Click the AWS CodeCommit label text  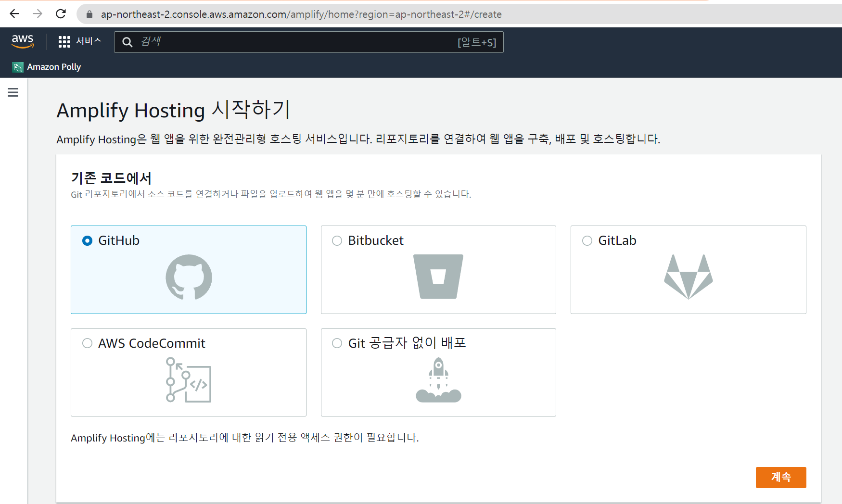pyautogui.click(x=152, y=343)
